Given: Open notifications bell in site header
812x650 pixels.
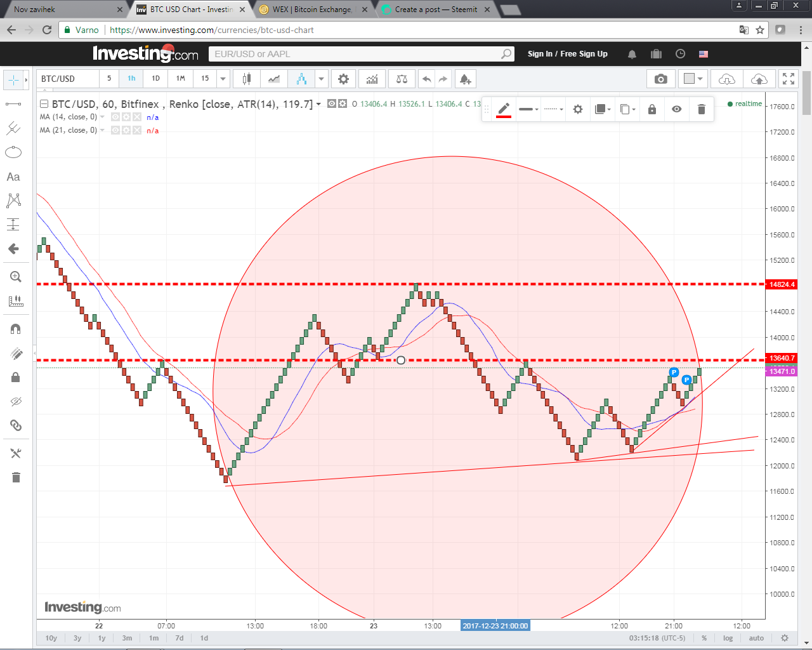Looking at the screenshot, I should (632, 54).
